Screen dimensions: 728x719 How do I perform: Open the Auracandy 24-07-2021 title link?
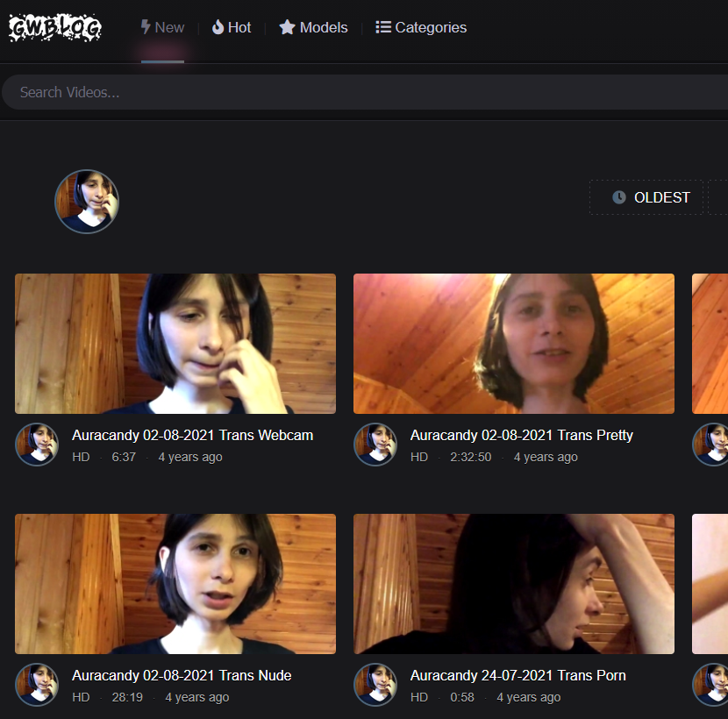[x=518, y=675]
